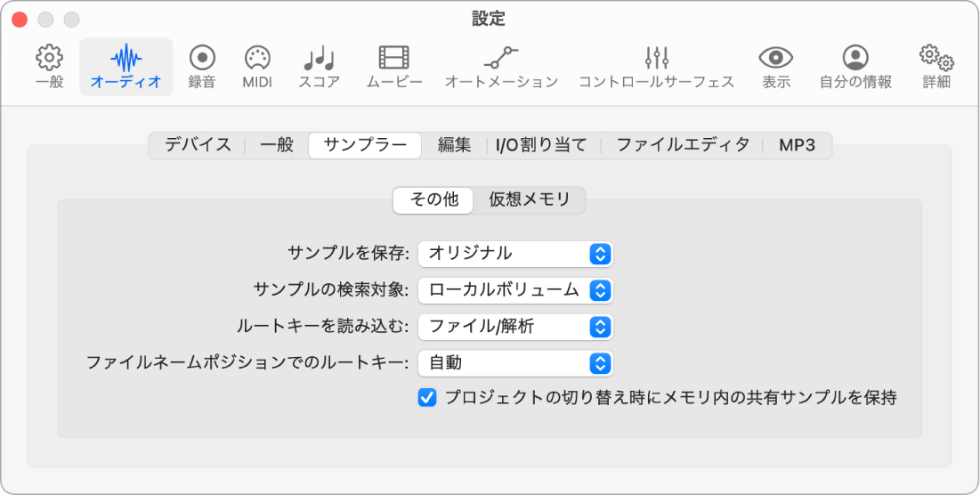The width and height of the screenshot is (980, 495).
Task: Open the スコア notes settings pane
Action: [x=319, y=67]
